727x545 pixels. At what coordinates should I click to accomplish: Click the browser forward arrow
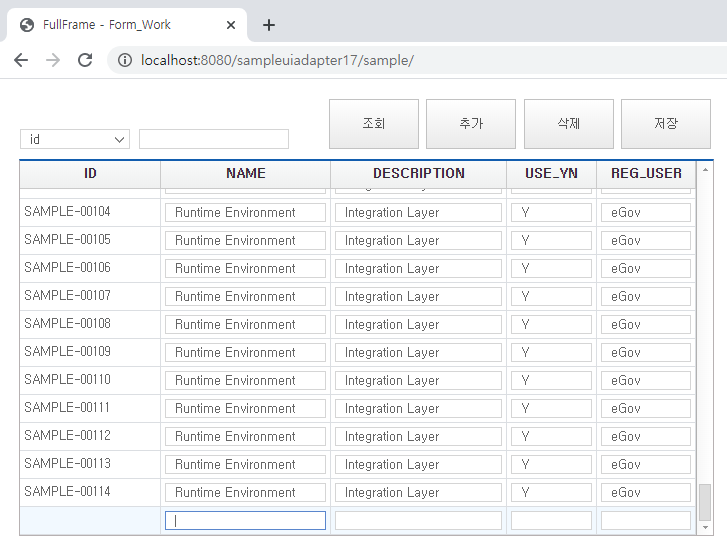point(53,60)
